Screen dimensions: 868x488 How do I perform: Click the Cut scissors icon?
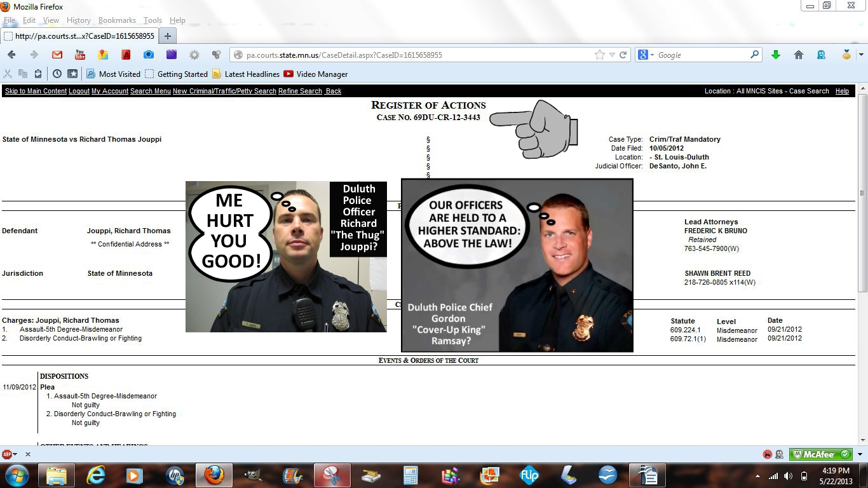point(8,74)
